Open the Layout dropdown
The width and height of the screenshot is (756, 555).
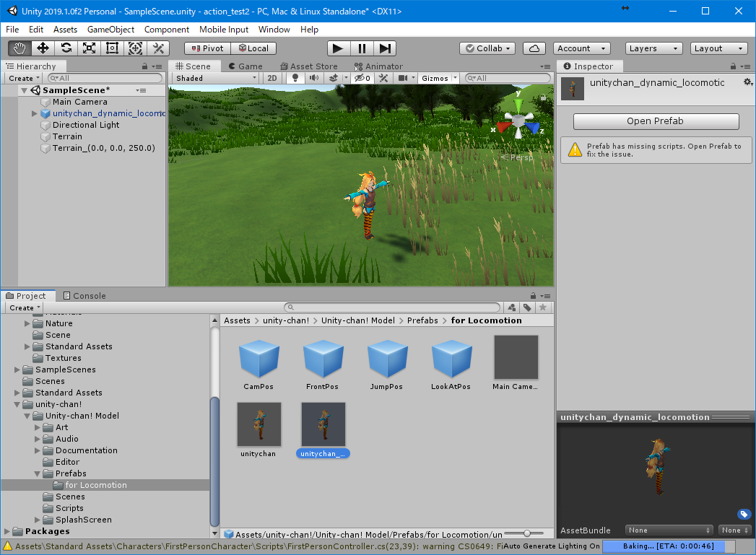tap(719, 48)
